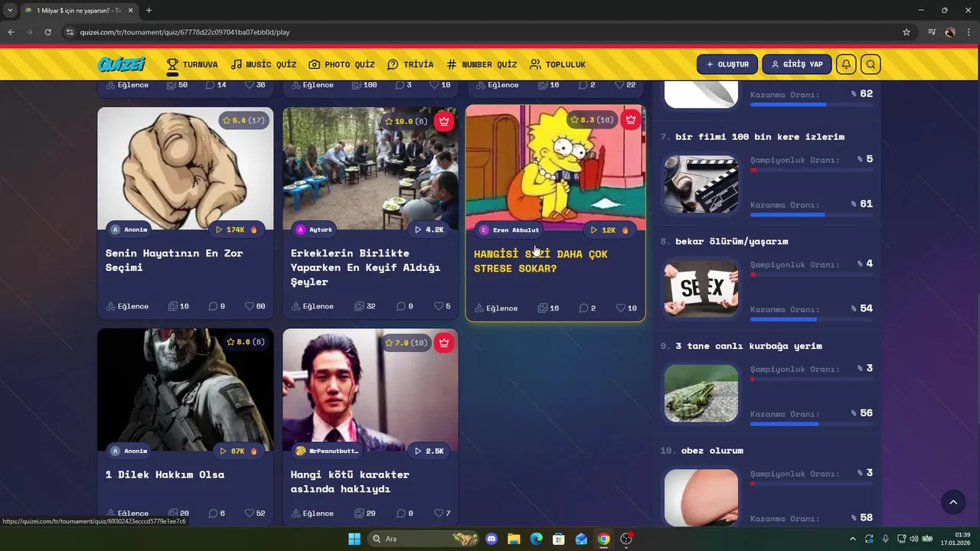This screenshot has height=551, width=980.
Task: Open the Number Quiz section
Action: 482,64
